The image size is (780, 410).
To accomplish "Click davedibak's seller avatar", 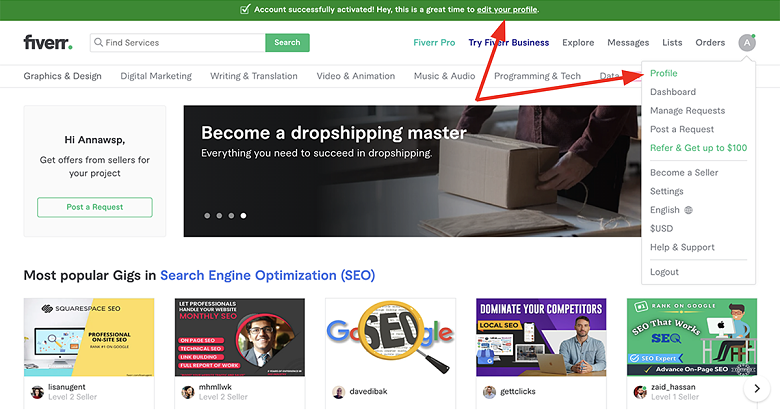I will point(338,392).
